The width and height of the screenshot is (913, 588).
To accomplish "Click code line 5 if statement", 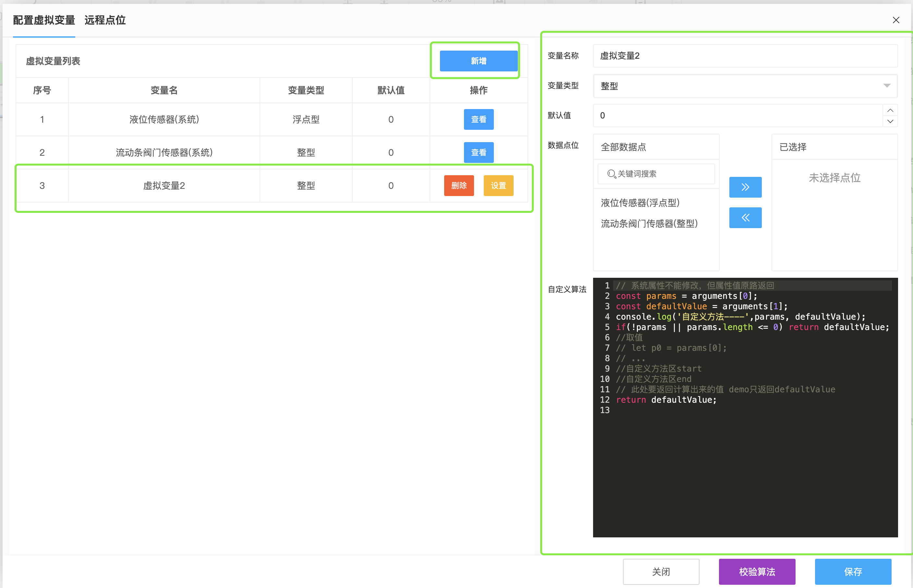I will (x=752, y=327).
